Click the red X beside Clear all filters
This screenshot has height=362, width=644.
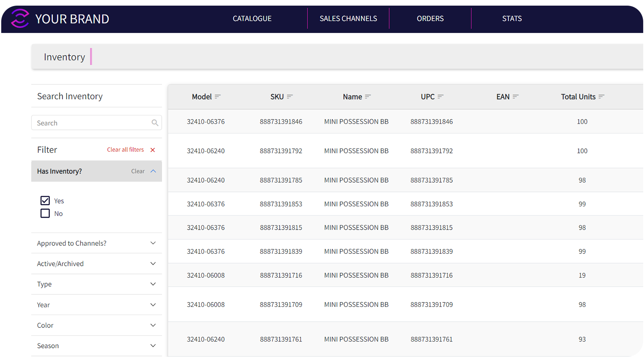click(153, 150)
